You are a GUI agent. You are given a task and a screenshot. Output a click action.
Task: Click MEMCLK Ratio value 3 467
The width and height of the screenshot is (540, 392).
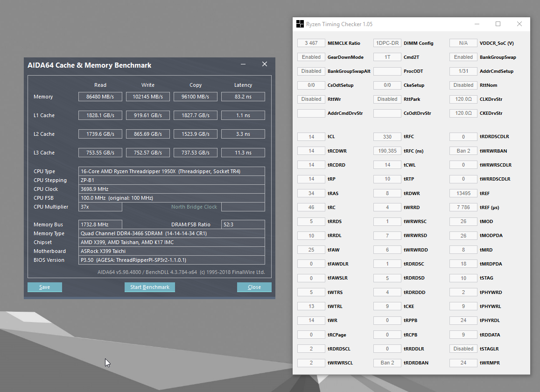[311, 43]
